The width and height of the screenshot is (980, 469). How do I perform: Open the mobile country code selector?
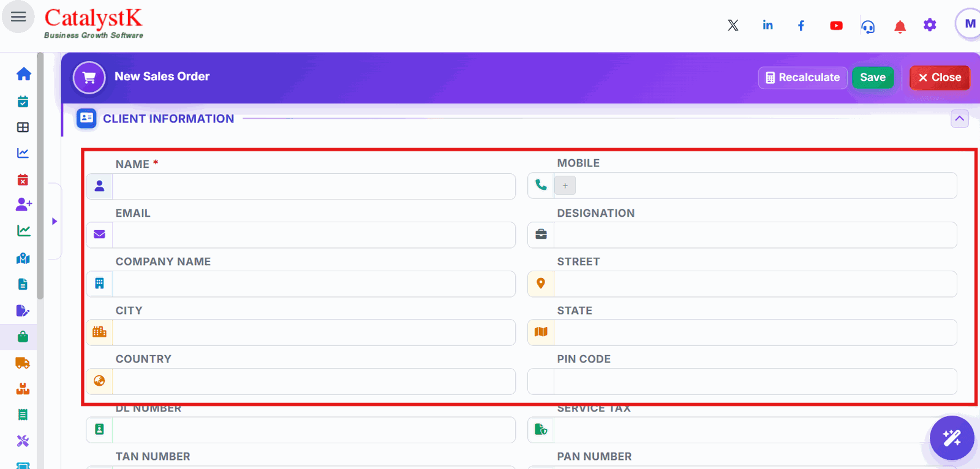(565, 186)
